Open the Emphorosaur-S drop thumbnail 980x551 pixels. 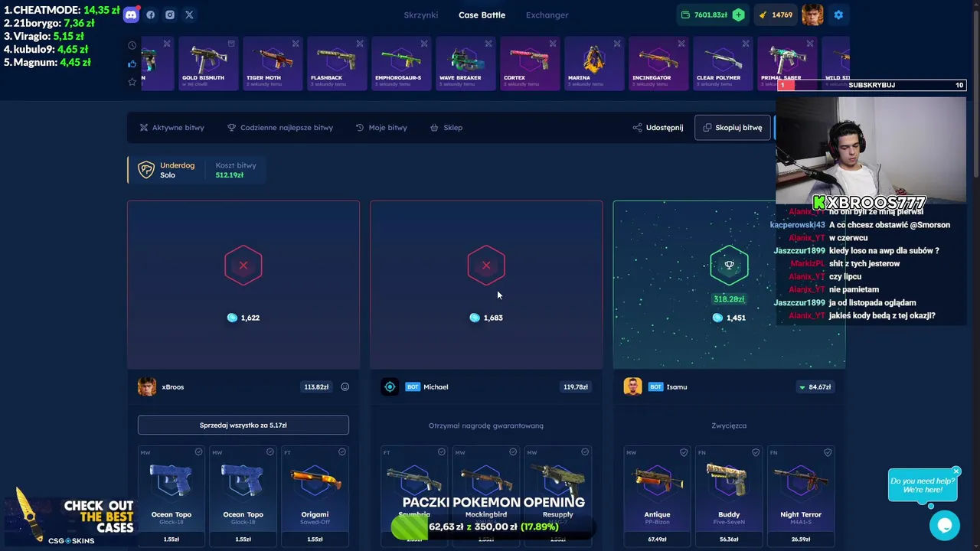tap(401, 64)
